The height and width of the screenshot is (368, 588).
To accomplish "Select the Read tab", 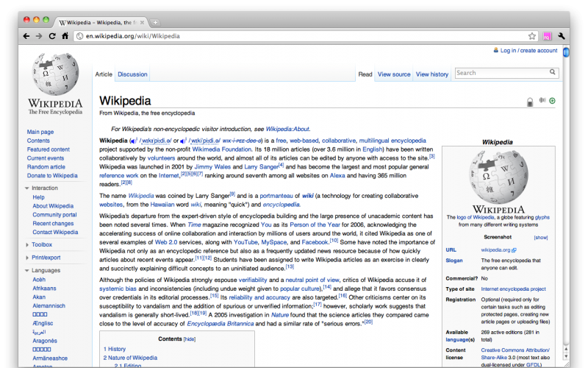I will tap(365, 74).
